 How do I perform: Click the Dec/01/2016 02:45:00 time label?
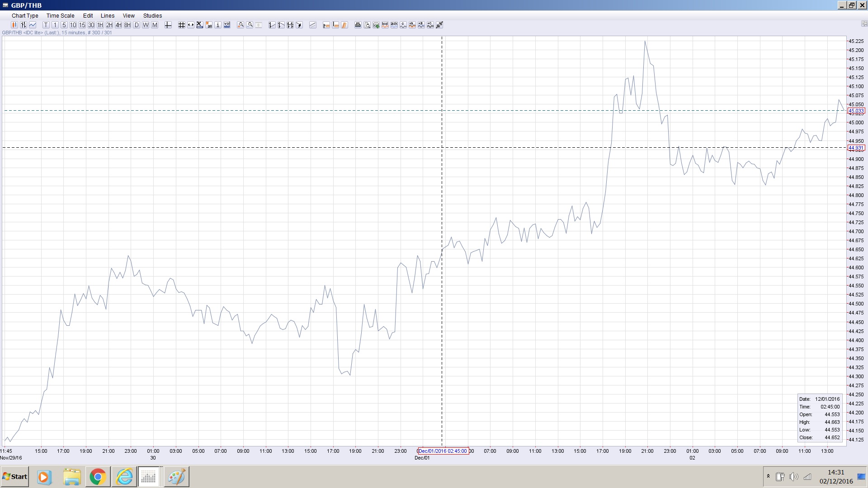pos(443,451)
